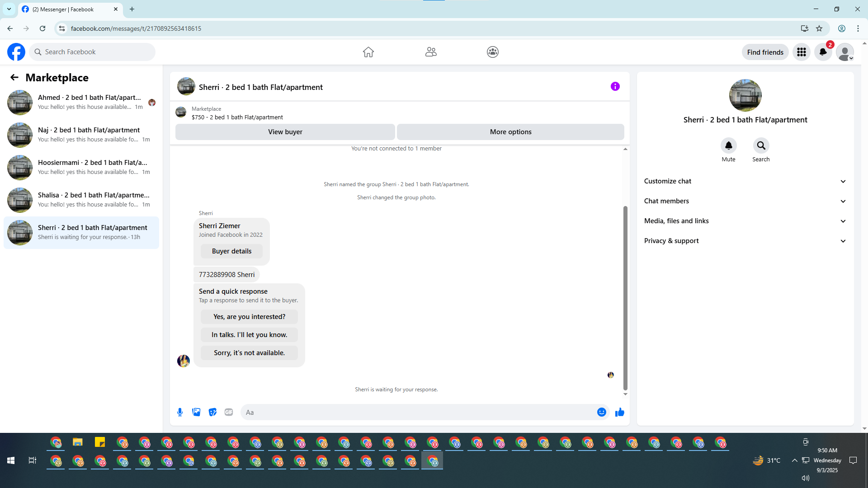
Task: Send quick reply "Yes, are you interested?"
Action: (x=250, y=317)
